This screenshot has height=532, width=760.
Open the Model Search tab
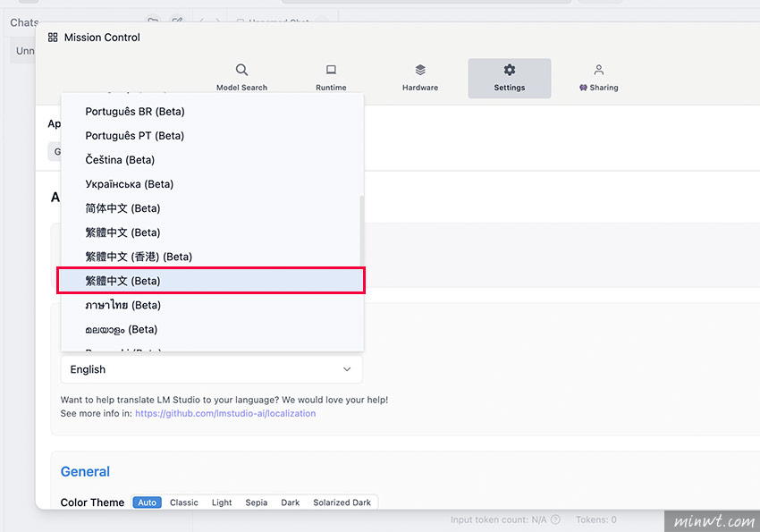coord(241,78)
